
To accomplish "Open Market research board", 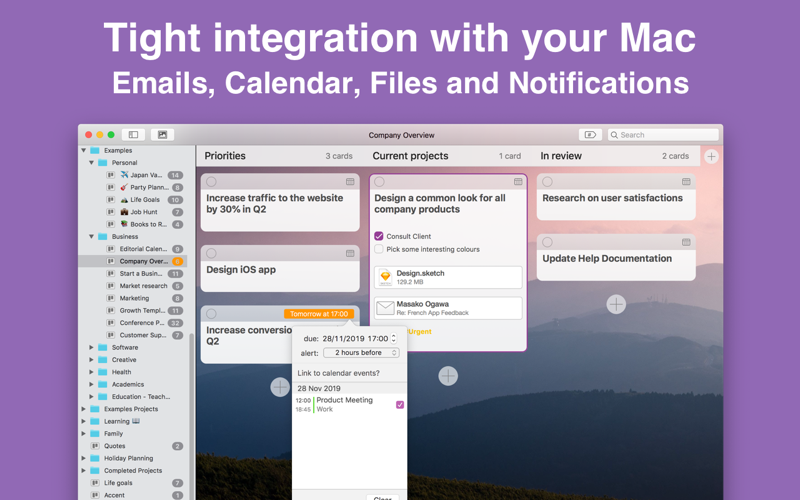I will pyautogui.click(x=144, y=286).
